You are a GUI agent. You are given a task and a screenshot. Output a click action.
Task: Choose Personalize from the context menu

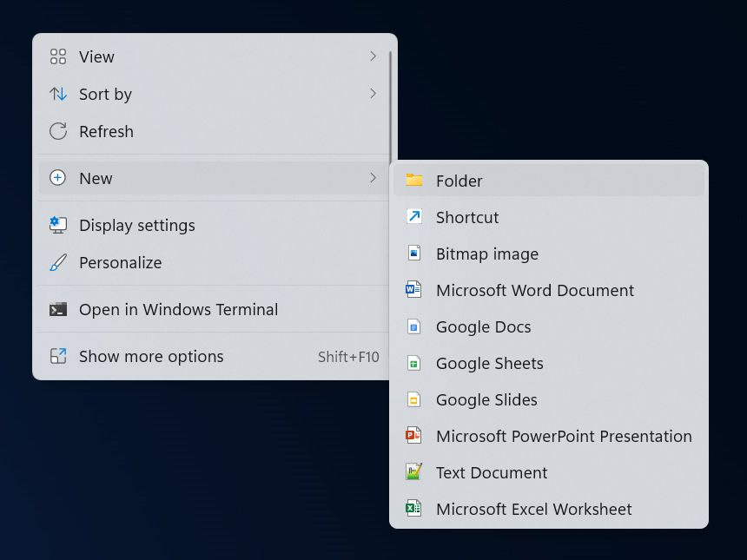click(214, 262)
